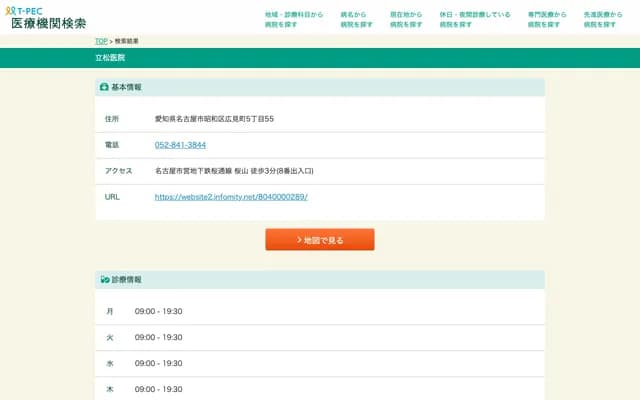This screenshot has height=400, width=640.
Task: Click the T-PEC 医療機関検索 logo
Action: [46, 17]
